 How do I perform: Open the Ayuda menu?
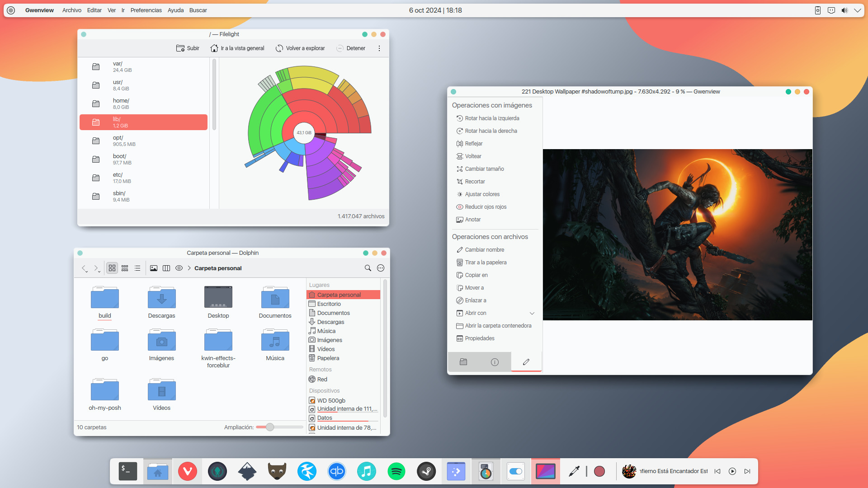(175, 10)
